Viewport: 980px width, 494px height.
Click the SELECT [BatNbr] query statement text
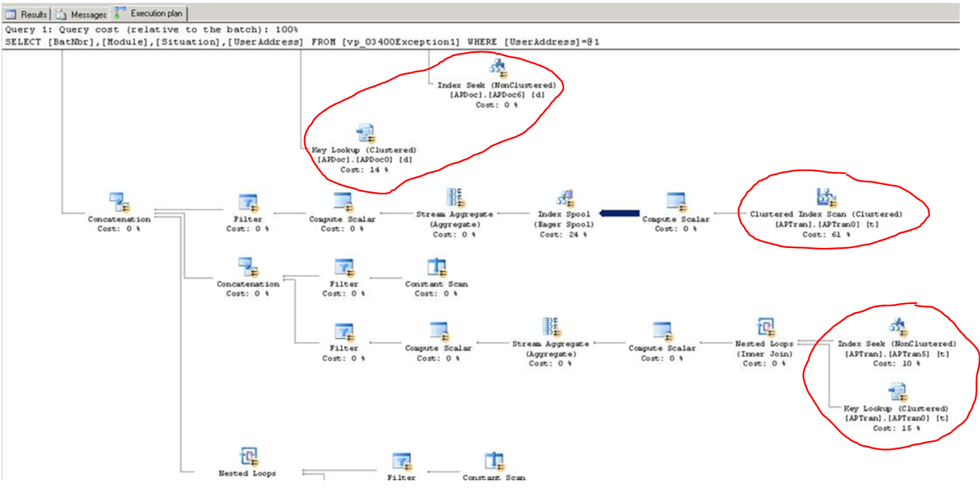coord(302,42)
